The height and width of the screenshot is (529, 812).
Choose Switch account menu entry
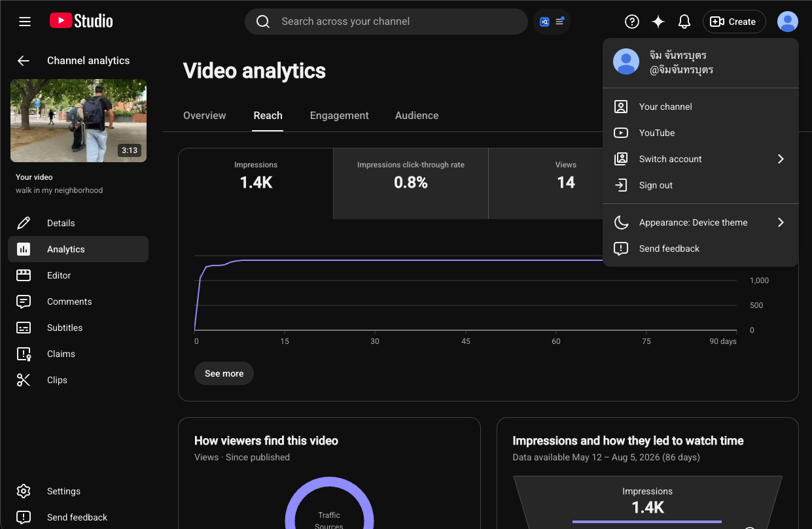[x=701, y=159]
